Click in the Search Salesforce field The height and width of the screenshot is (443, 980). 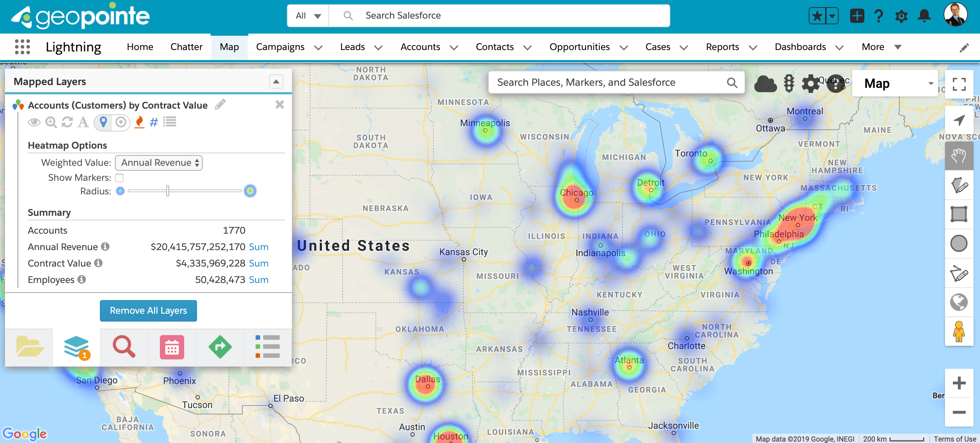coord(499,16)
